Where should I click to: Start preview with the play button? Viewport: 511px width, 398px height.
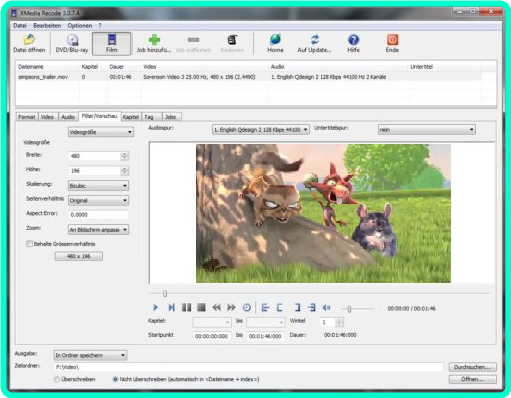click(x=155, y=307)
